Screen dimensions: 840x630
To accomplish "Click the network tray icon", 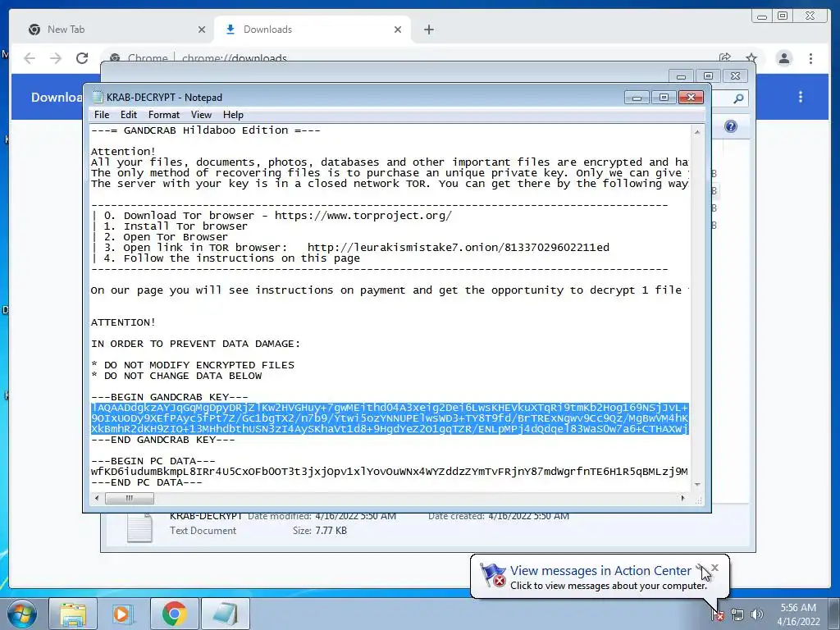I will (737, 614).
